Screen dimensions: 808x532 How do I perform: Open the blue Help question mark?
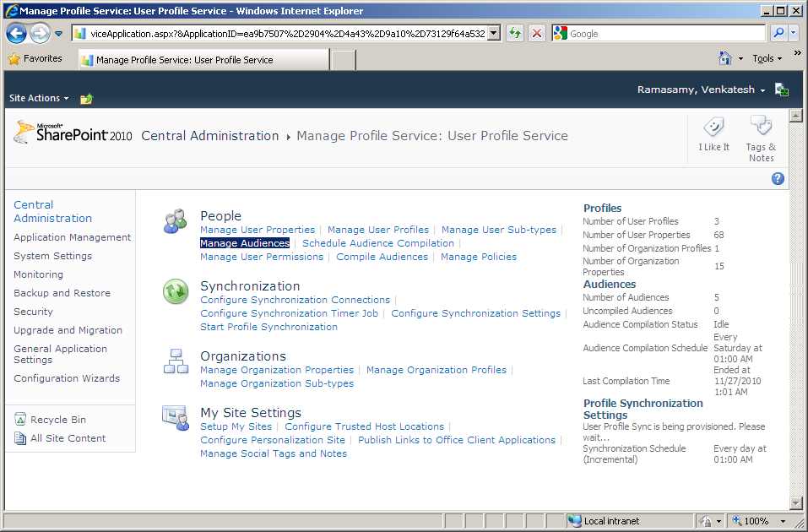(x=778, y=178)
